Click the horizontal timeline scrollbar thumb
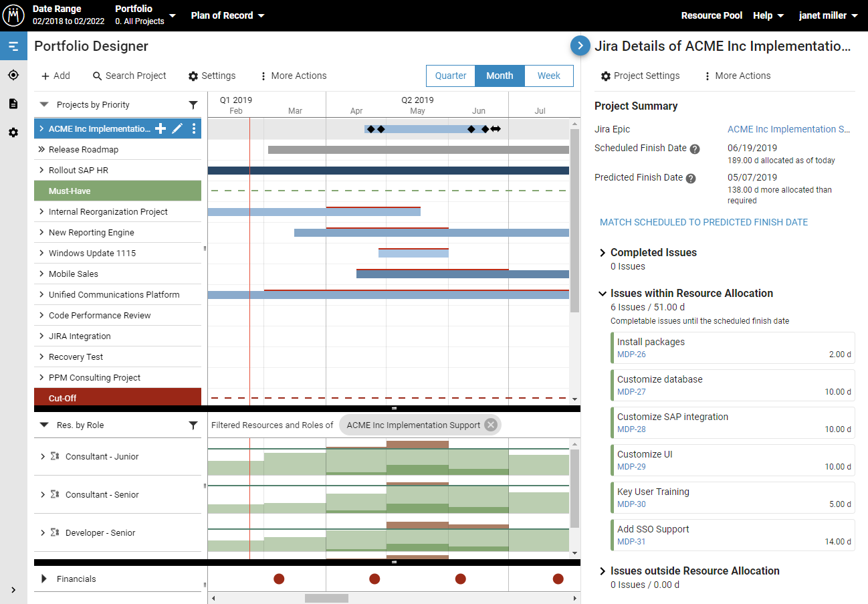Screen dimensions: 868x604 [326, 598]
